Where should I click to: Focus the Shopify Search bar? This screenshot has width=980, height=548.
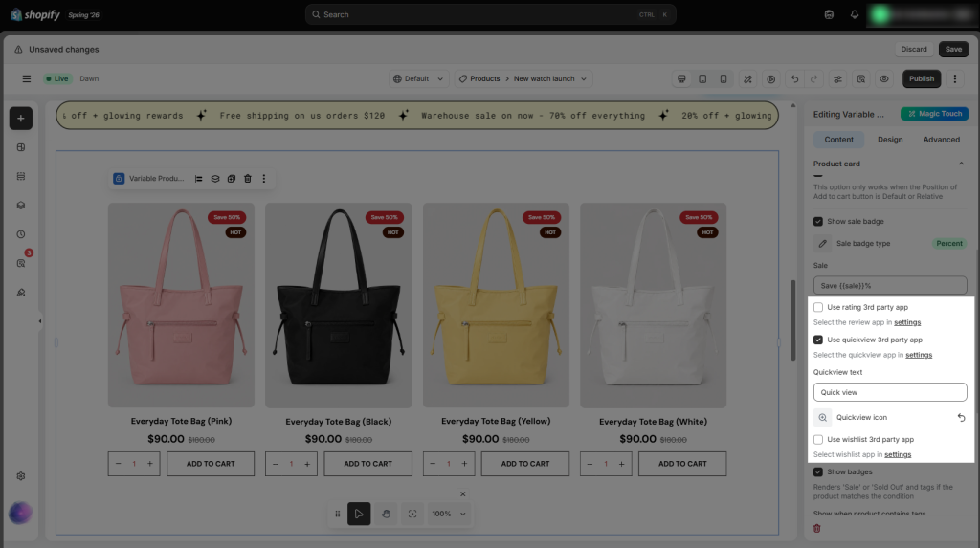(x=491, y=14)
